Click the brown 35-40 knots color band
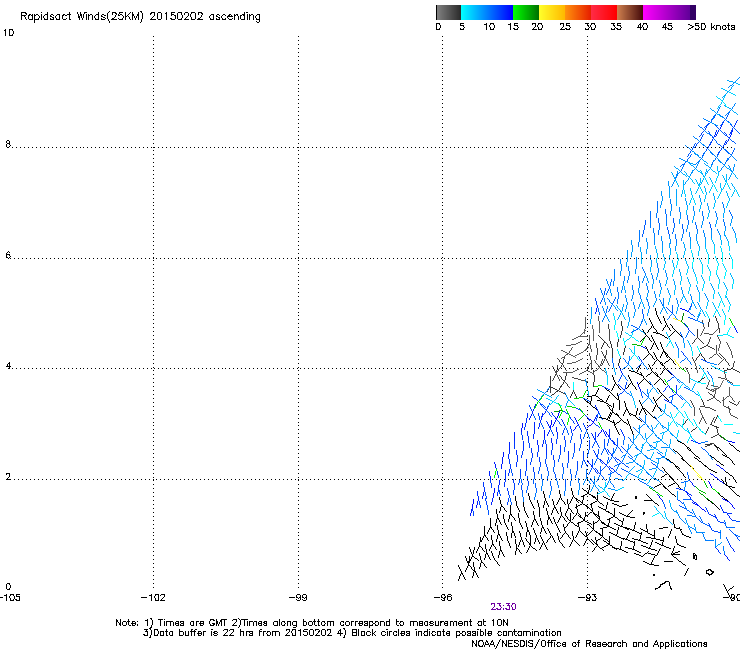Screen dimensions: 740x650 (630, 12)
